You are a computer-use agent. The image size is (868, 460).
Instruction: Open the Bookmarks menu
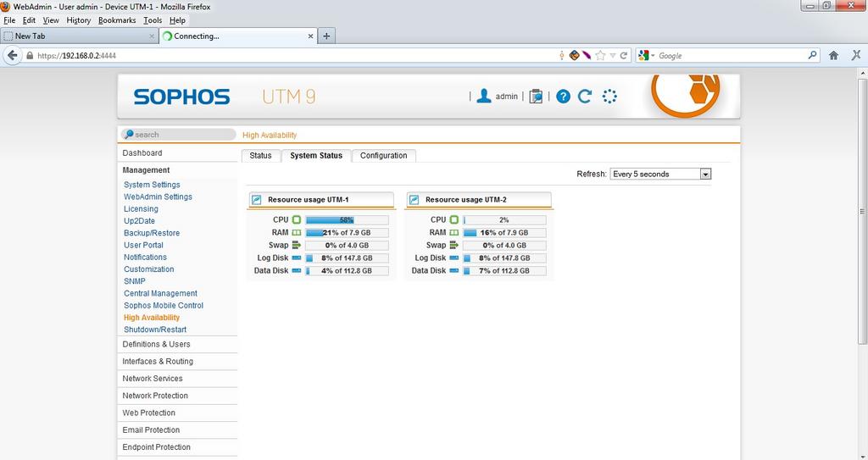(117, 20)
